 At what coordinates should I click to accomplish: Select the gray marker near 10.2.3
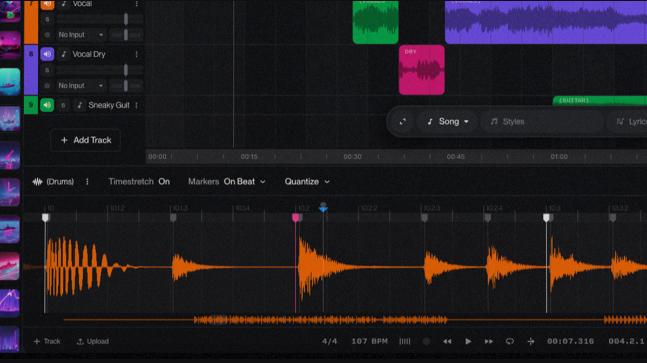[x=424, y=217]
